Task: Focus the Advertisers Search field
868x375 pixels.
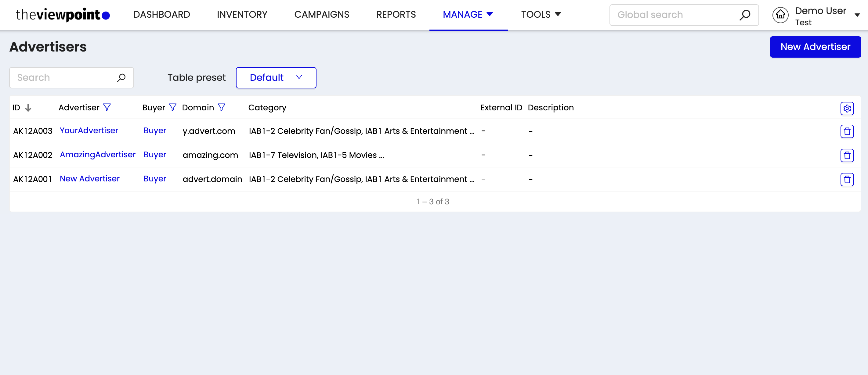Action: (x=71, y=78)
